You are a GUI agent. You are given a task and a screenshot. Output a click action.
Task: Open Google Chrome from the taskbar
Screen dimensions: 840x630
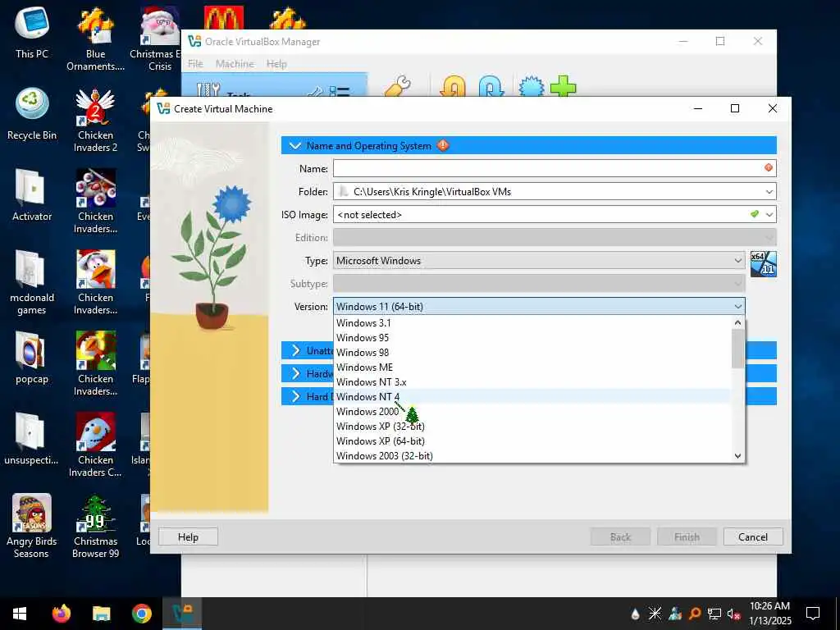[141, 614]
